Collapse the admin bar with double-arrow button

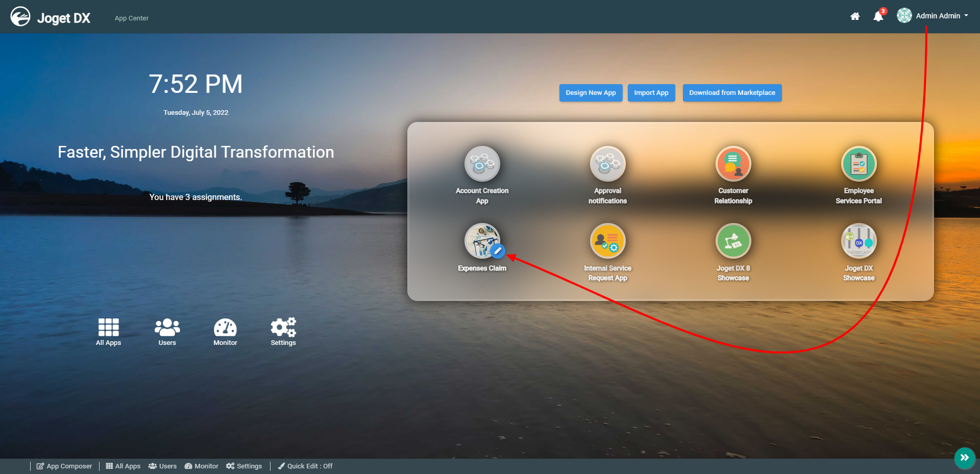coord(965,458)
